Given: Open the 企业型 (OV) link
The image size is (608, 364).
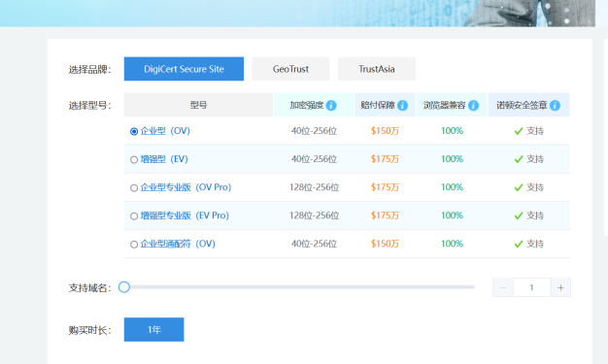Looking at the screenshot, I should pyautogui.click(x=165, y=131).
